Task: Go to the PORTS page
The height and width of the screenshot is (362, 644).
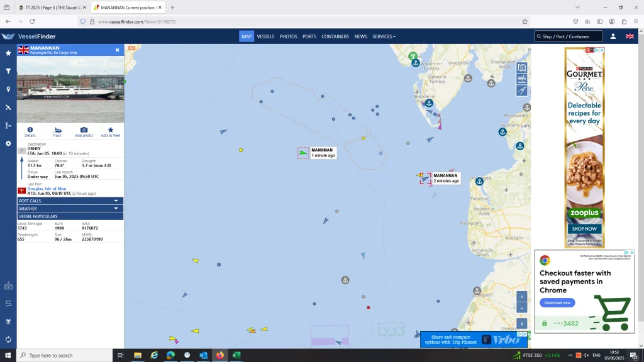Action: point(309,36)
